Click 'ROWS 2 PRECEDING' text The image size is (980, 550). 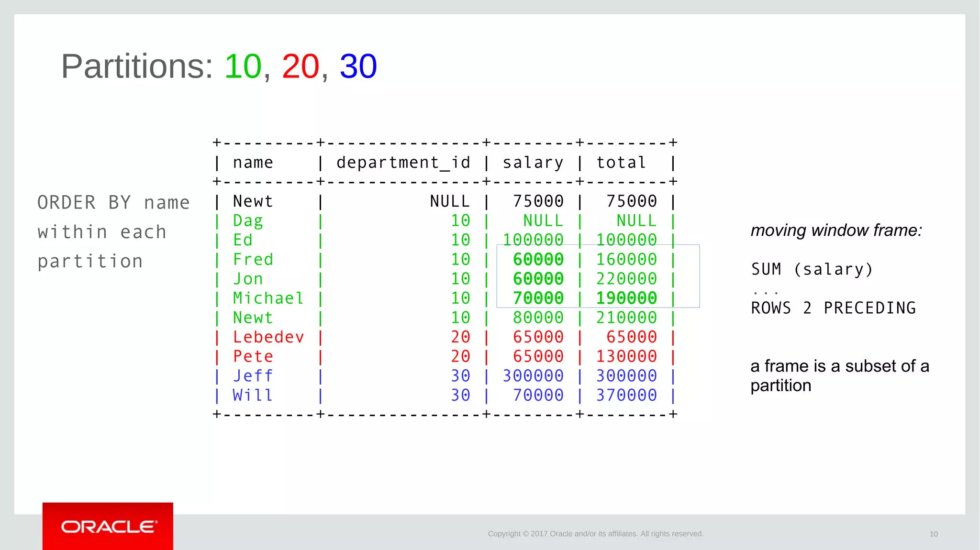tap(834, 308)
